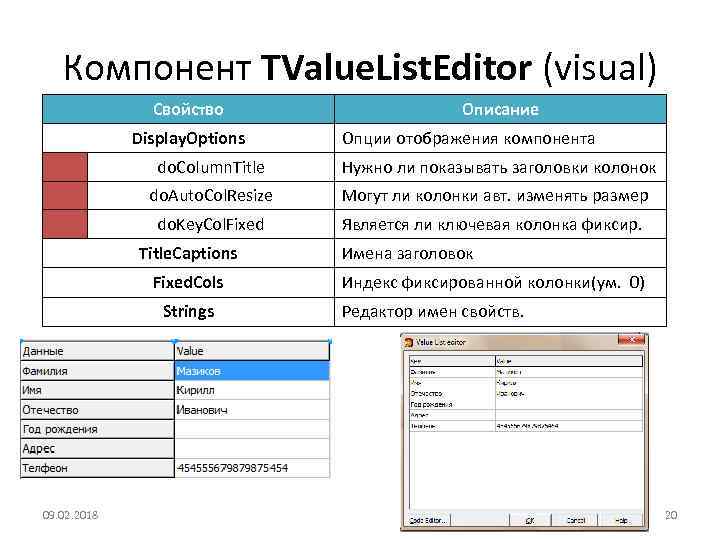Select the phone number row in the dialog
Image resolution: width=720 pixels, height=540 pixels.
coord(526,426)
